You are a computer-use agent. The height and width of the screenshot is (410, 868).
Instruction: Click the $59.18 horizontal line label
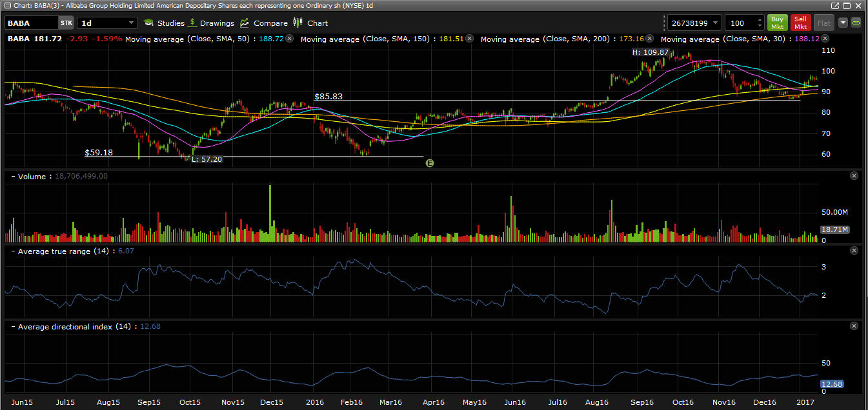(99, 153)
